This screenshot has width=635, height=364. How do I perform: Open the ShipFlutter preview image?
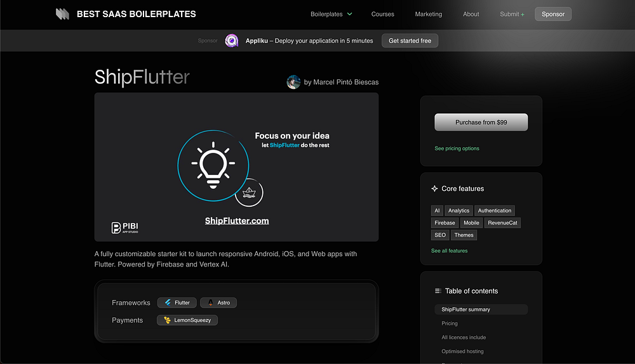236,167
